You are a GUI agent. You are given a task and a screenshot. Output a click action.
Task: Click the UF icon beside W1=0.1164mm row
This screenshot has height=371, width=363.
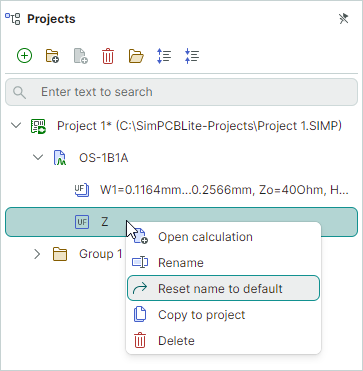(82, 190)
